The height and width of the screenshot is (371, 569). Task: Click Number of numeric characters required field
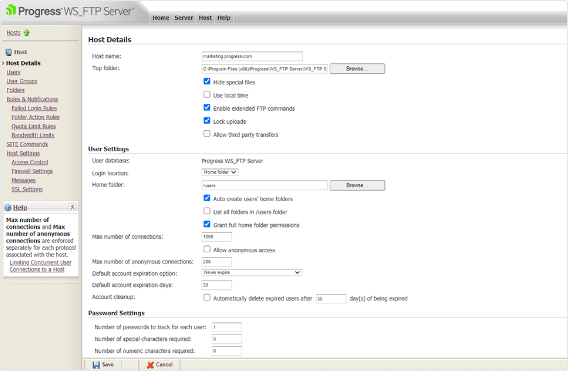tap(227, 351)
